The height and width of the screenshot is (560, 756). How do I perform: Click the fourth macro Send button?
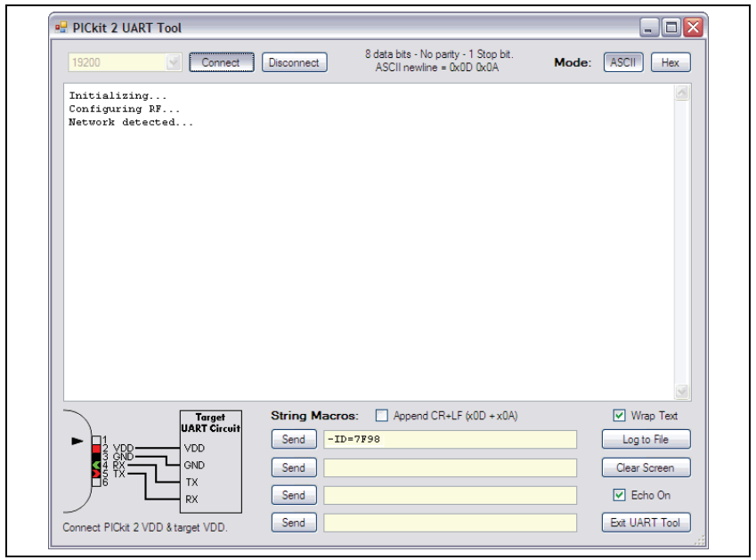[x=294, y=523]
